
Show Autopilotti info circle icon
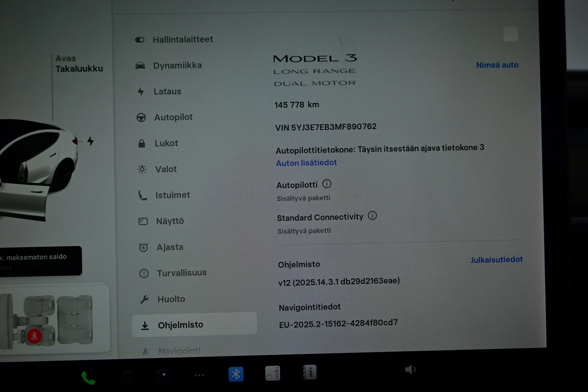pos(327,184)
